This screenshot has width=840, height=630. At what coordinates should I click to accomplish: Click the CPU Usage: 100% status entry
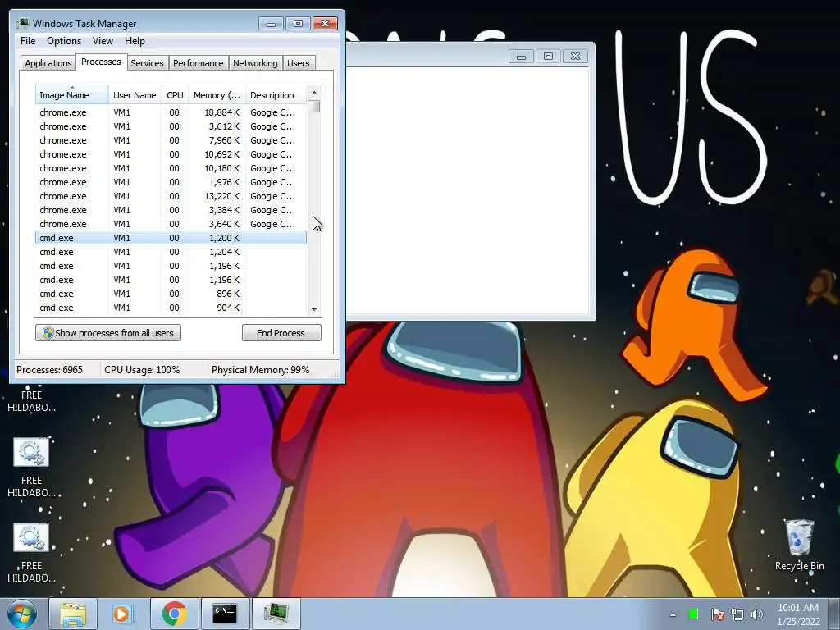click(x=142, y=370)
